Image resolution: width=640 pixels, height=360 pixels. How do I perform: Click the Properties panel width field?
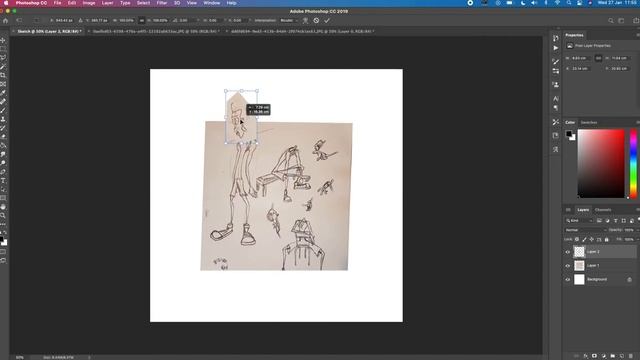581,58
